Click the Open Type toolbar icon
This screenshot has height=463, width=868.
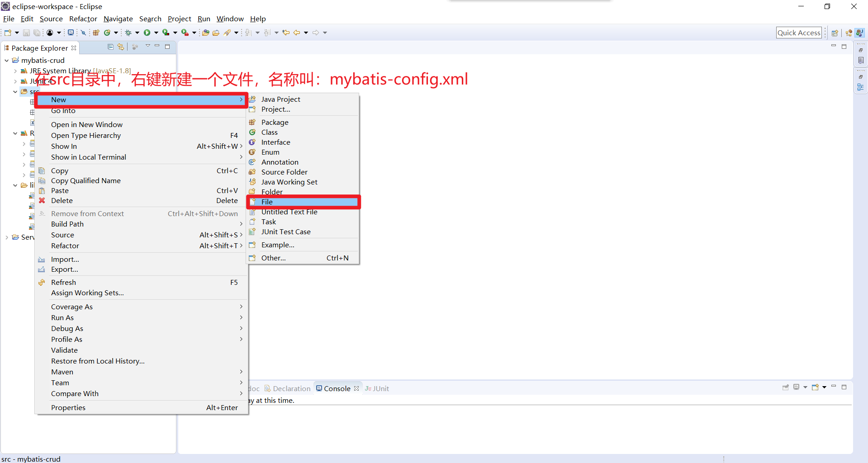click(206, 33)
